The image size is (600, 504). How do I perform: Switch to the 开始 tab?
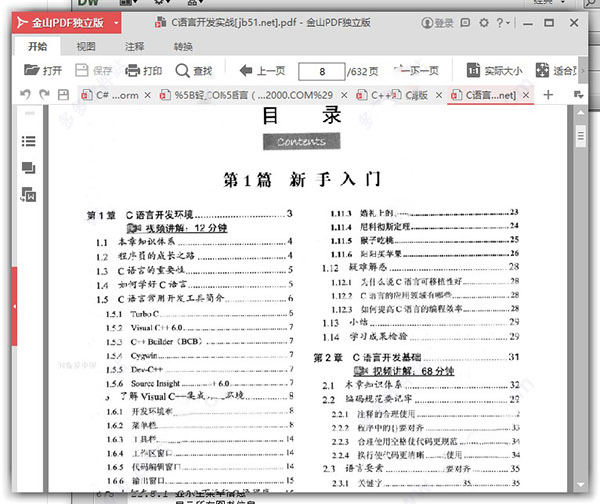click(38, 47)
